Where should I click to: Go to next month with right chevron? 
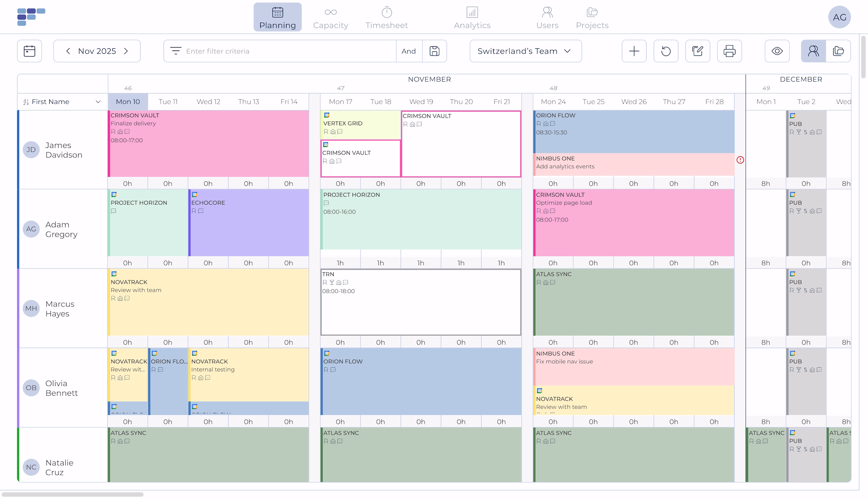tap(126, 51)
